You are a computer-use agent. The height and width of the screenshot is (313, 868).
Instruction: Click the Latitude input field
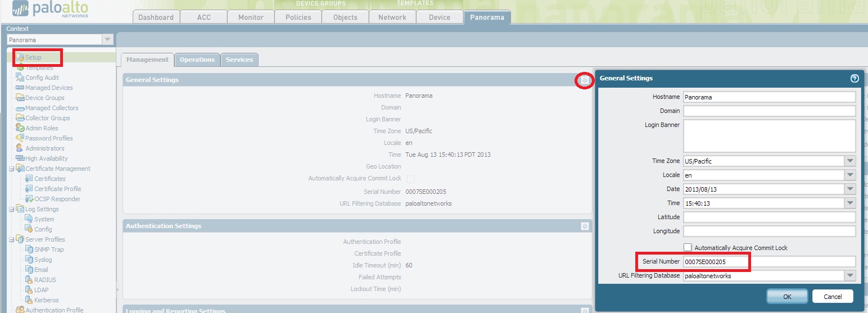point(769,217)
